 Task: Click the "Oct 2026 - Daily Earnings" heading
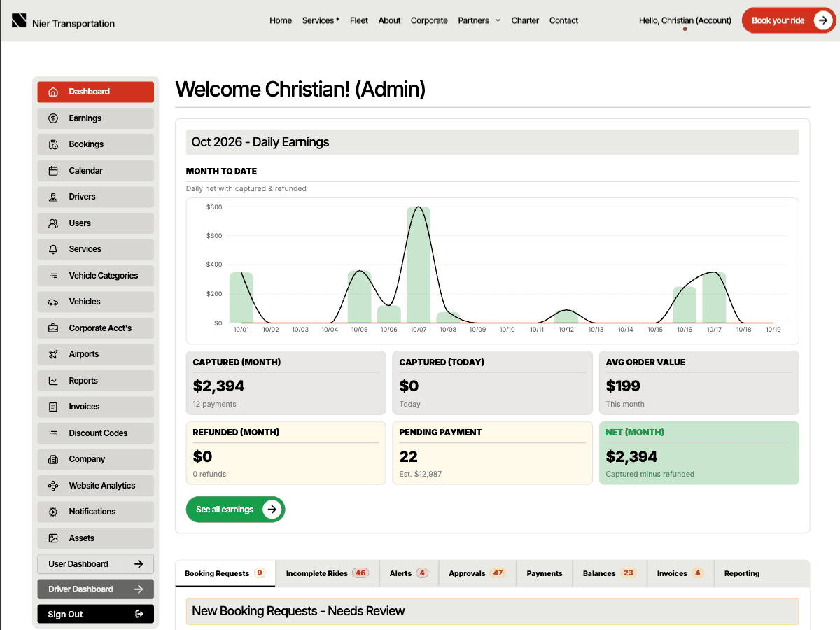pyautogui.click(x=260, y=142)
